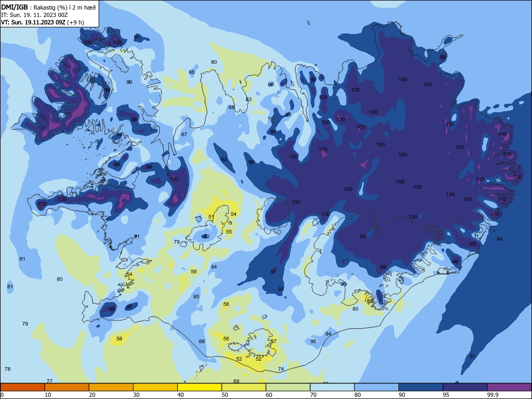Select the '10' legend scale label
The image size is (532, 399).
(x=48, y=395)
